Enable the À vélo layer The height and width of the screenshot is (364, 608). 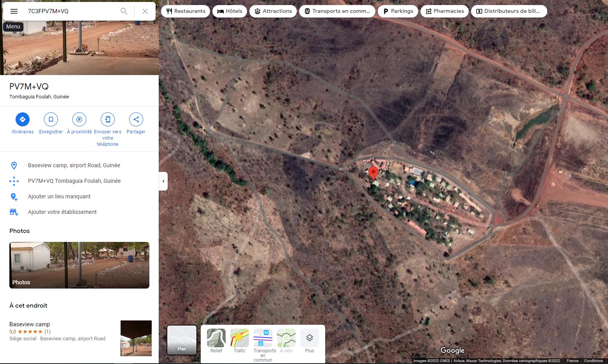pyautogui.click(x=286, y=341)
